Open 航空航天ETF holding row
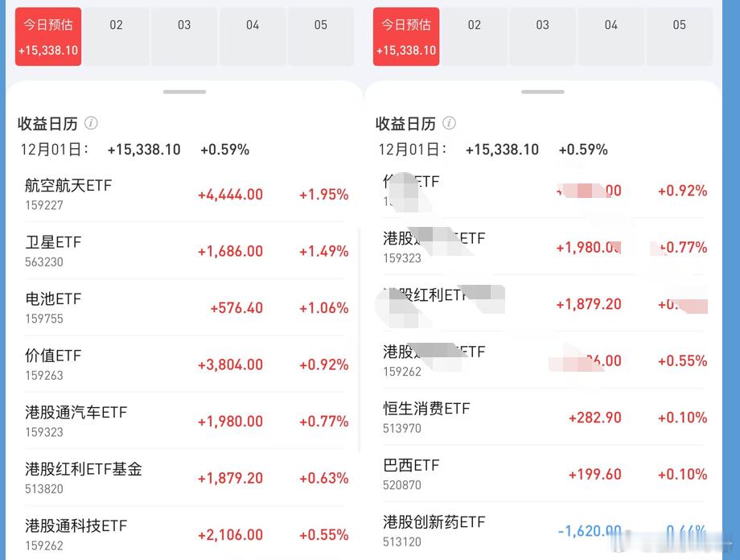740x560 pixels. [x=185, y=194]
